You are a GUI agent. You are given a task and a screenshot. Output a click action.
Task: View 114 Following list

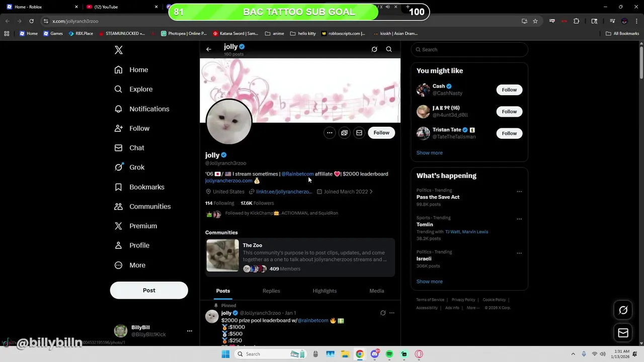[x=219, y=203]
